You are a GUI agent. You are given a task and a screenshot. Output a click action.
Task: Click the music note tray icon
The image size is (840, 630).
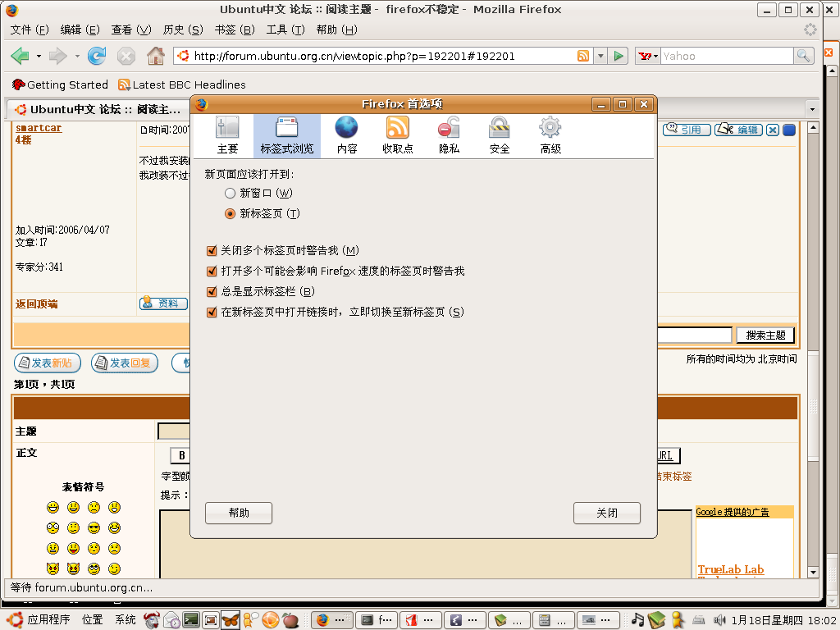coord(637,620)
